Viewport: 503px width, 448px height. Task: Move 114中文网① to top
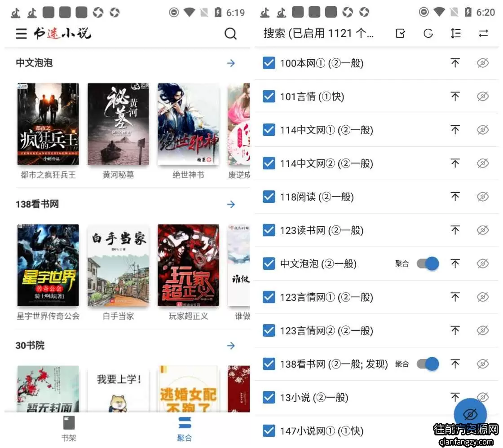click(x=455, y=130)
